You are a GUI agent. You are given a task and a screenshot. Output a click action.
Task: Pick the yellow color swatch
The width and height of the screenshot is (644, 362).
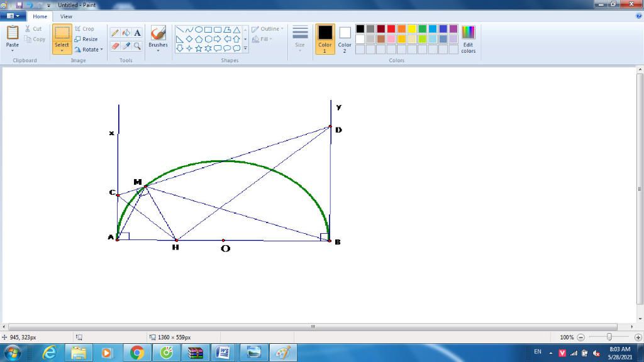[x=412, y=29]
